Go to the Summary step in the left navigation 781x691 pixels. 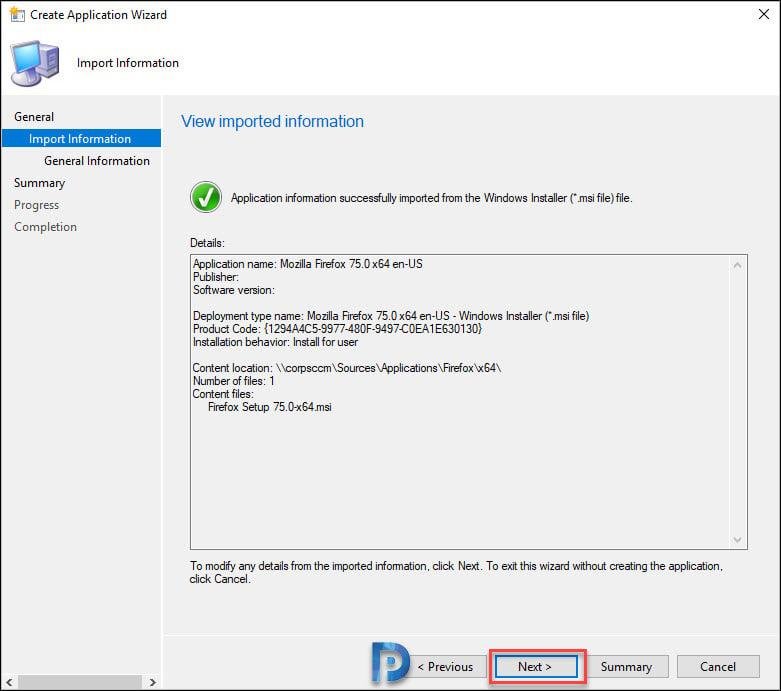pyautogui.click(x=39, y=183)
